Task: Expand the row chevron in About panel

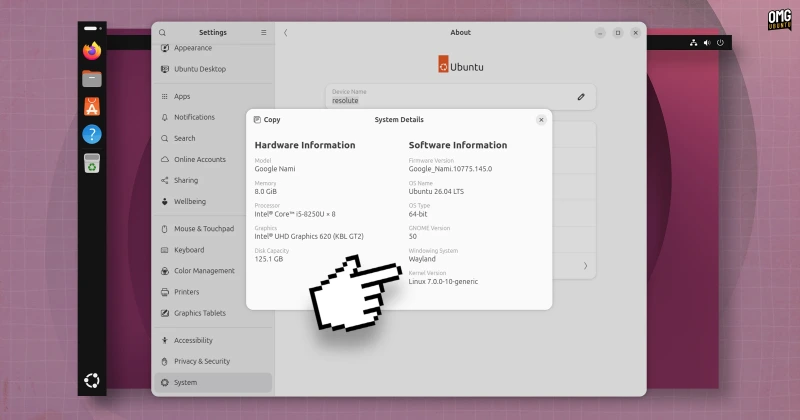Action: pos(585,266)
